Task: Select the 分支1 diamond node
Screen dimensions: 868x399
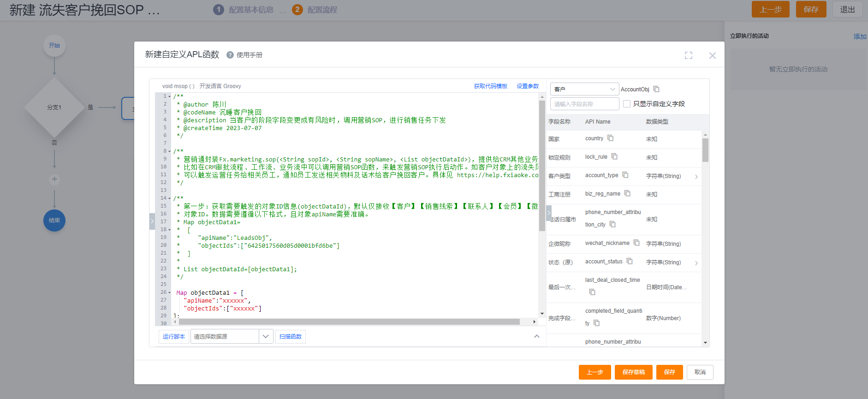Action: point(54,107)
